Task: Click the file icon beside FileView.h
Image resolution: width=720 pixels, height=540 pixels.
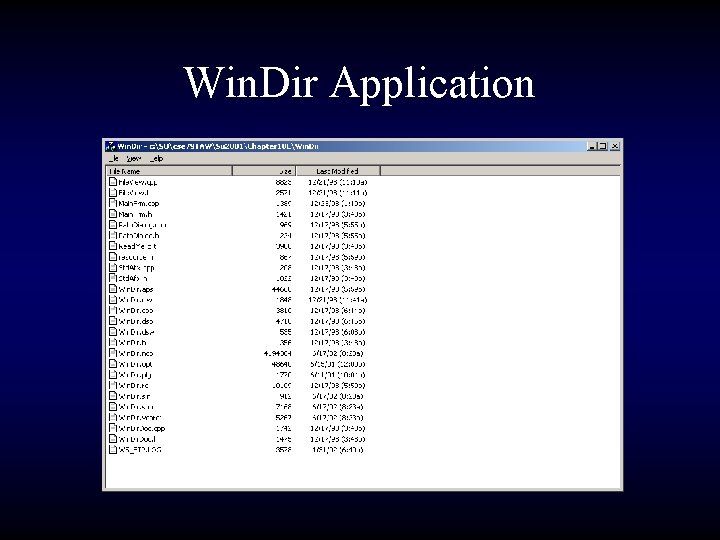Action: [113, 192]
